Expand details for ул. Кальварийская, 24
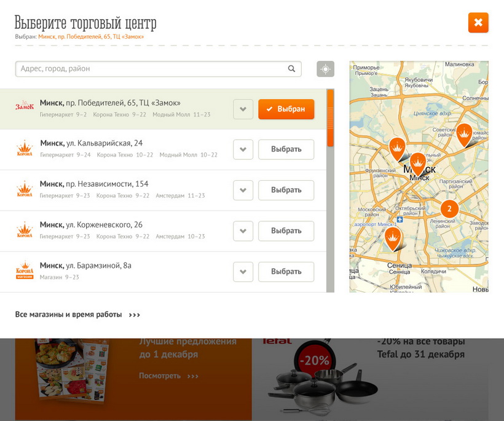Viewport: 504px width, 421px height. (243, 149)
